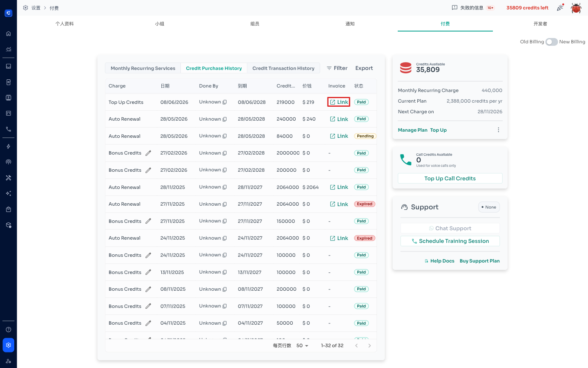Image resolution: width=588 pixels, height=368 pixels.
Task: Open the kanban board icon in sidebar
Action: click(x=8, y=113)
